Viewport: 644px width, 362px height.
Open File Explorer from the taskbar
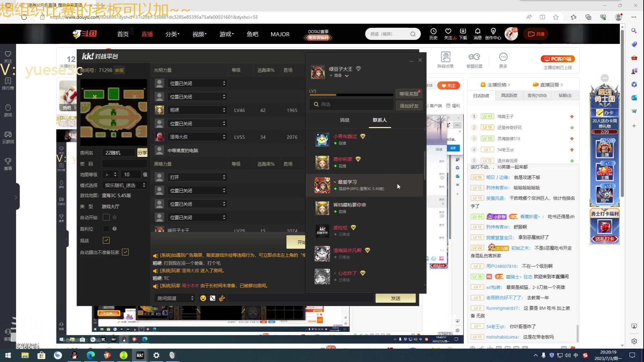25,355
